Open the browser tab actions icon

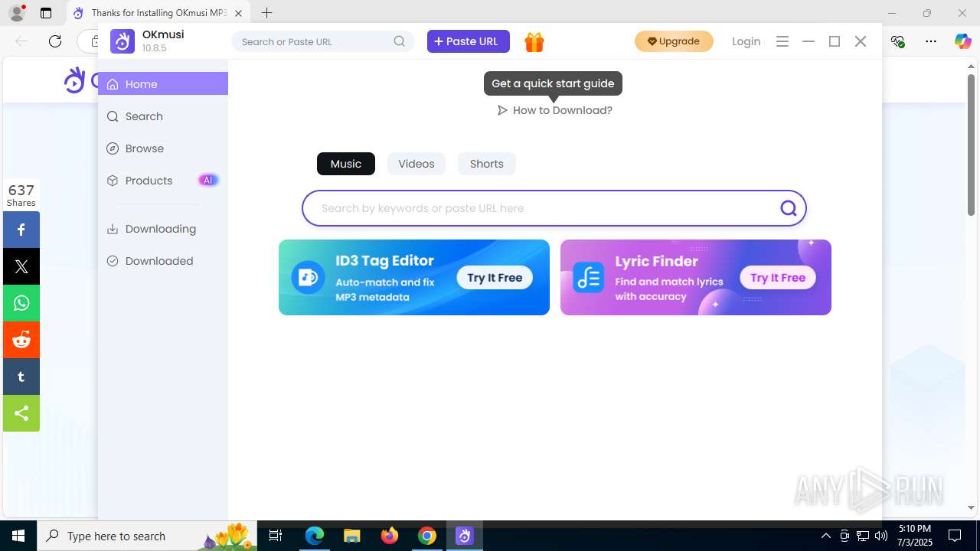[x=46, y=13]
